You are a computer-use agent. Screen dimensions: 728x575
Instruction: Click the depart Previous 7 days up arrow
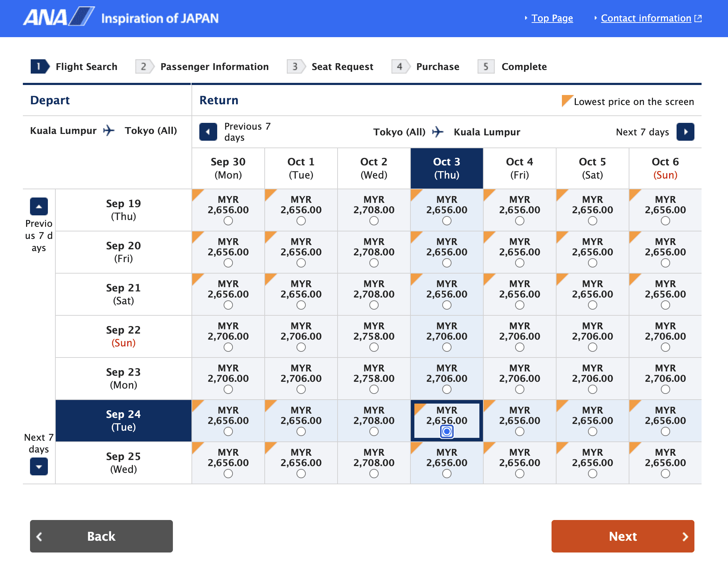(x=39, y=206)
